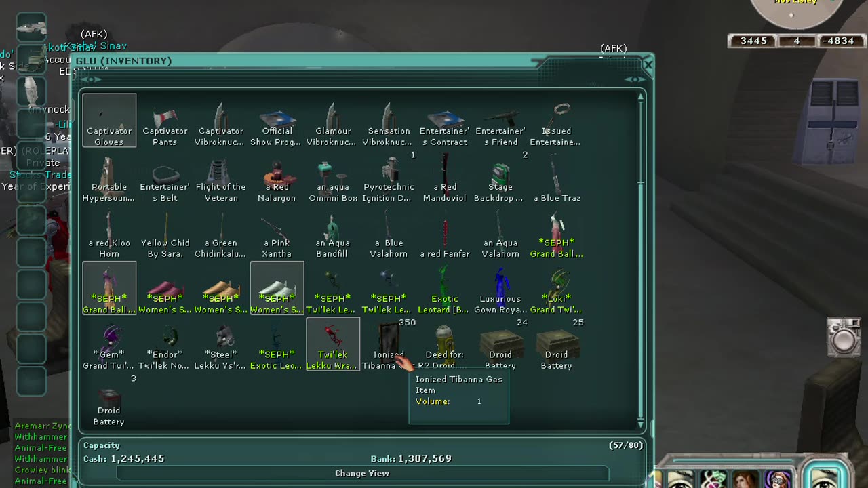
Task: Select the Pink Xantha instrument
Action: pyautogui.click(x=277, y=232)
